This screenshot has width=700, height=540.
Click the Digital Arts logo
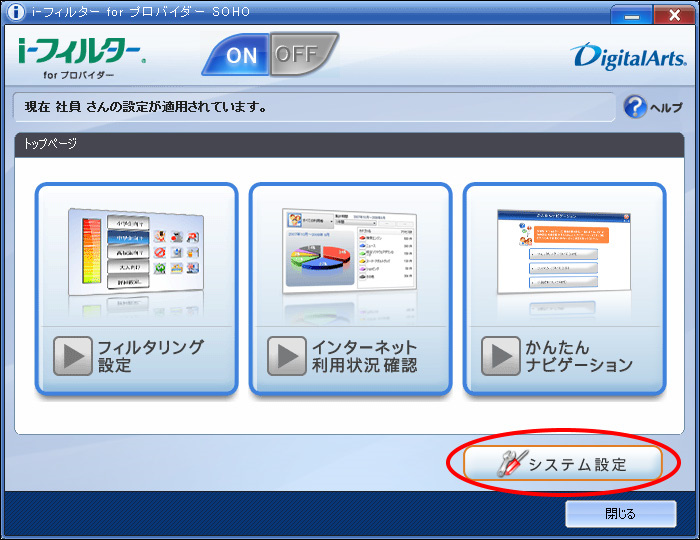coord(626,56)
